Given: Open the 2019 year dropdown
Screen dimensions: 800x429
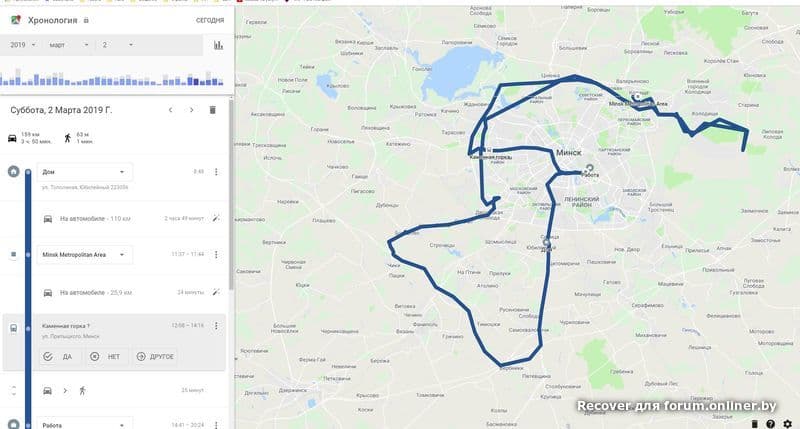Looking at the screenshot, I should [23, 45].
